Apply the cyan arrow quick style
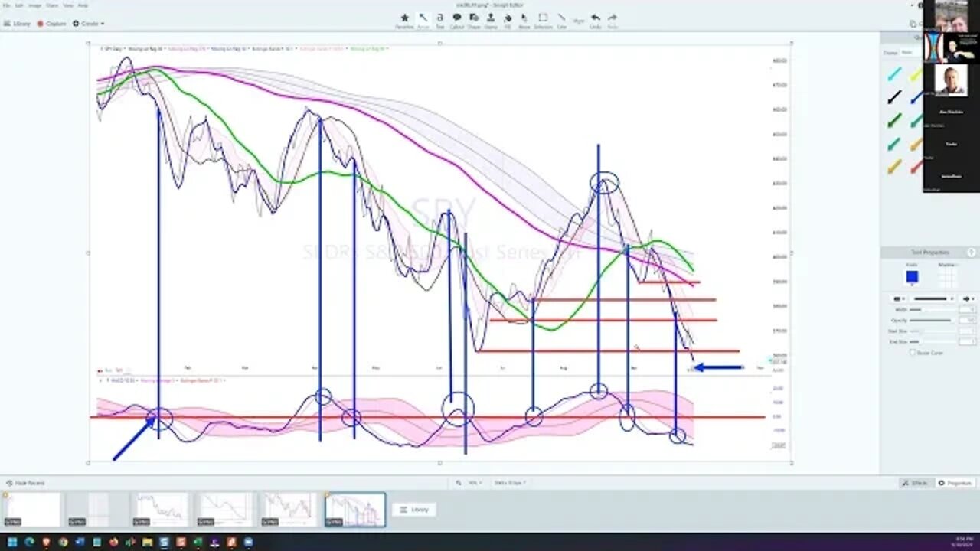Viewport: 980px width, 551px height. pyautogui.click(x=894, y=74)
